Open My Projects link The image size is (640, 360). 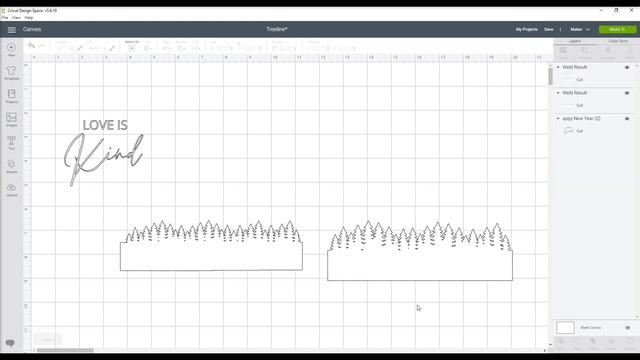click(527, 29)
